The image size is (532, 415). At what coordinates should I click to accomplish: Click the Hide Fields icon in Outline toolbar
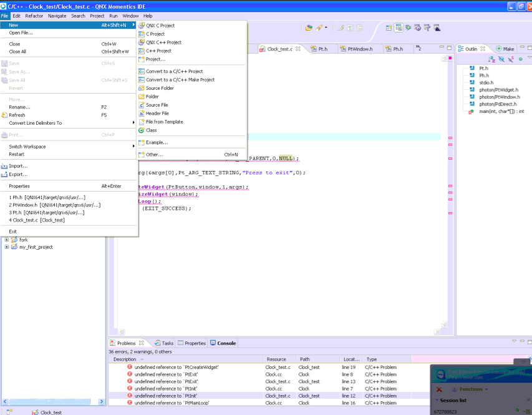(501, 59)
